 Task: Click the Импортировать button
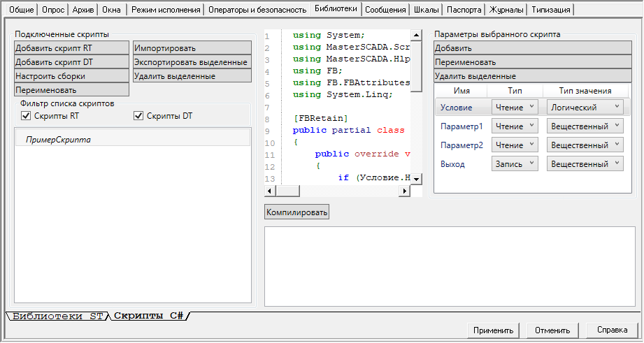click(192, 48)
